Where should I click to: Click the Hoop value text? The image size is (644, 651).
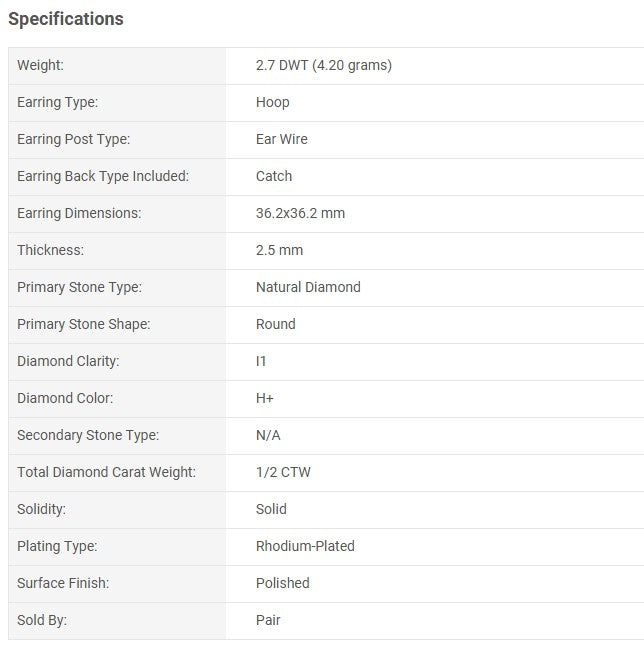pyautogui.click(x=272, y=102)
